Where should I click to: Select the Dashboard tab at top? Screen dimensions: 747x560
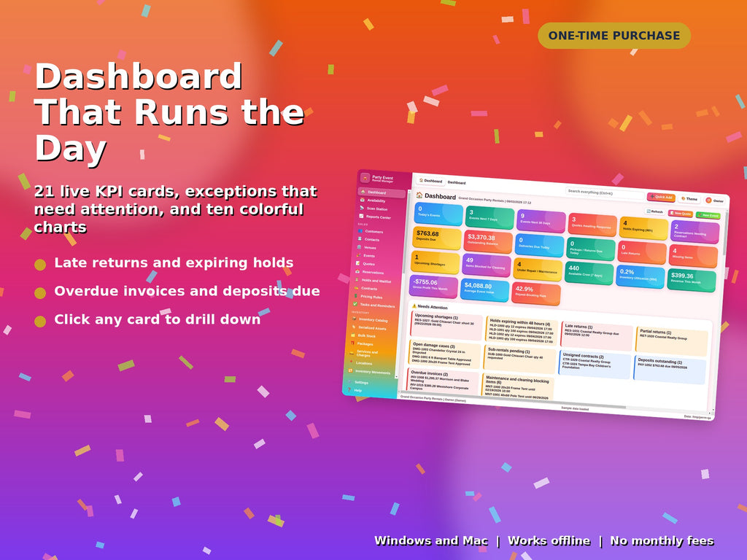click(430, 181)
